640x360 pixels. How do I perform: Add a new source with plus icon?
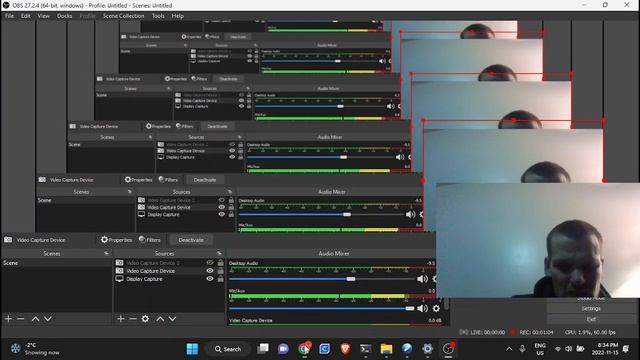pos(120,319)
